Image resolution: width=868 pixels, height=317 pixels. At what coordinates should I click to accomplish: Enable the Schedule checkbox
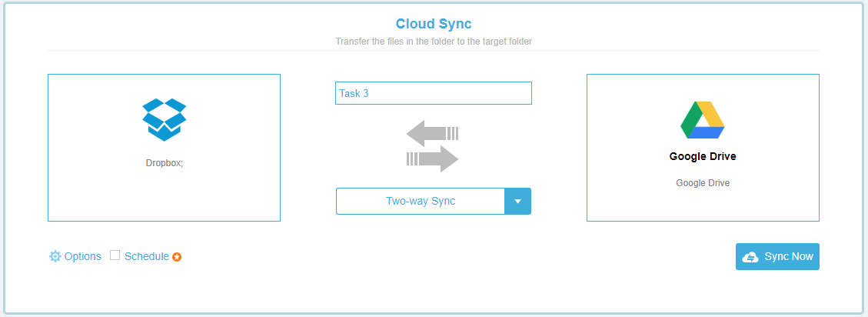[x=115, y=255]
